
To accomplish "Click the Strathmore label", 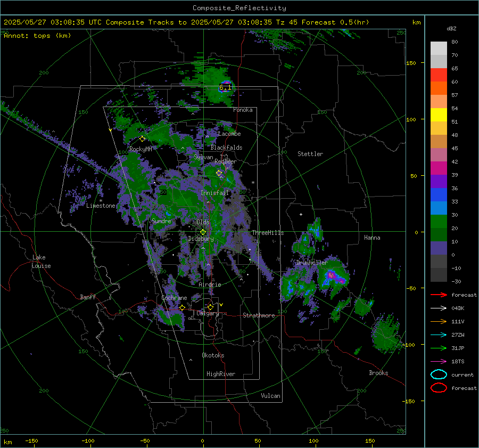I will (x=259, y=315).
